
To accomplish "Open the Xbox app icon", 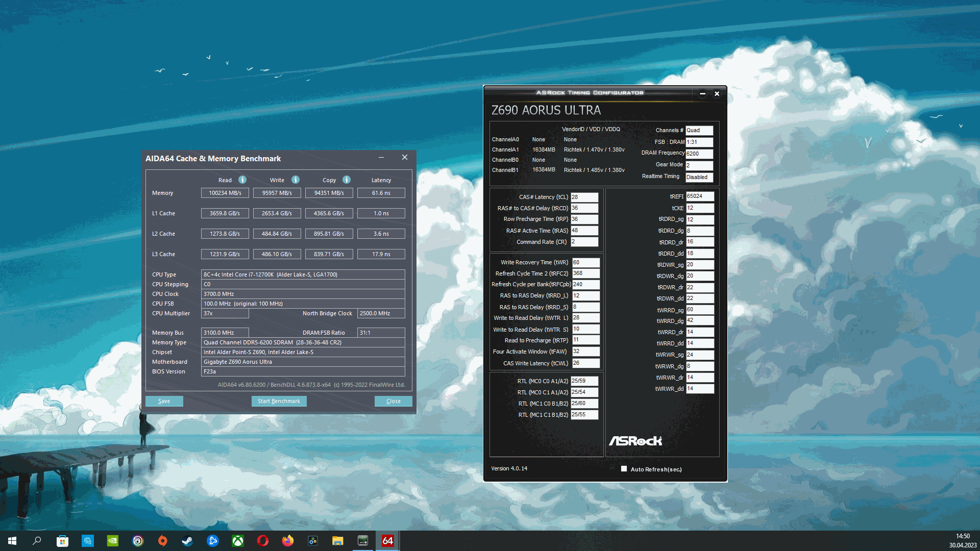I will [x=238, y=541].
